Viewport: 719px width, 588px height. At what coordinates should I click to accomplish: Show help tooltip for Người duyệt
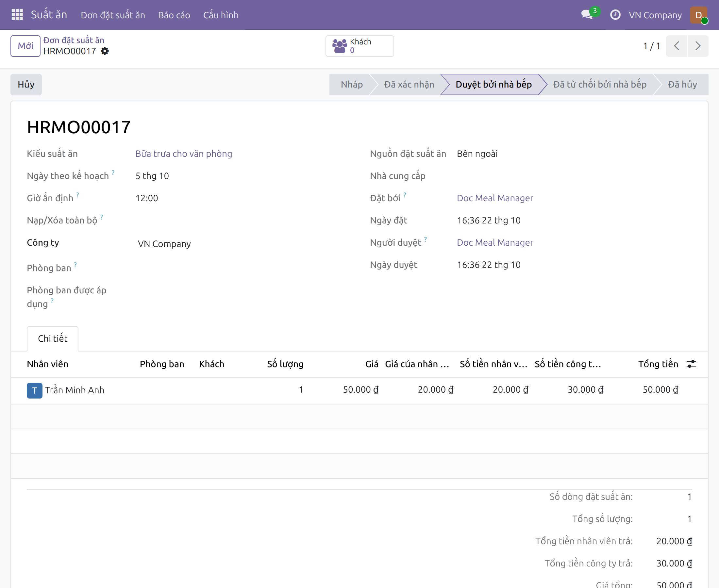[x=426, y=239]
